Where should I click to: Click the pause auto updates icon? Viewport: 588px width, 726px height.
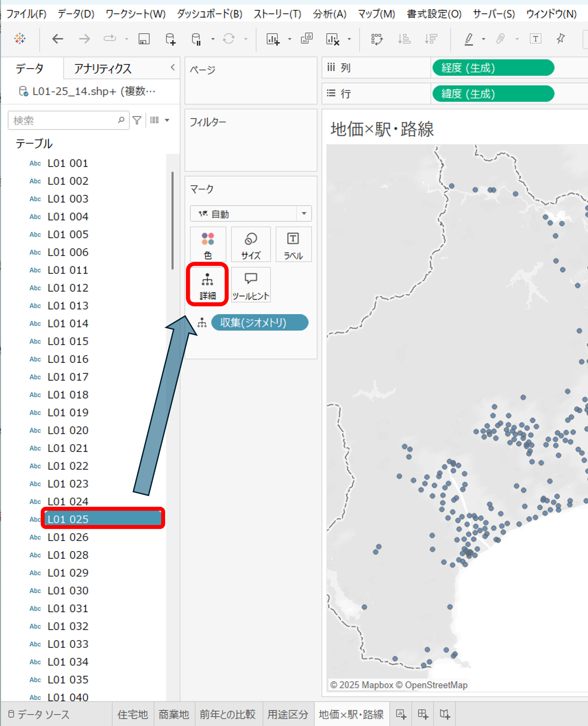coord(196,39)
